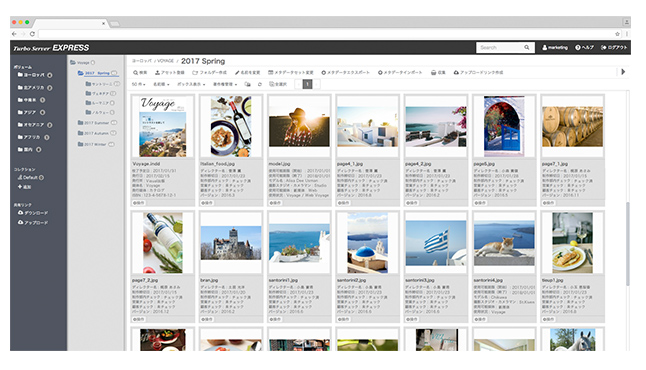646x370 pixels.
Task: Click VOYAGE in the breadcrumb
Action: click(x=165, y=61)
